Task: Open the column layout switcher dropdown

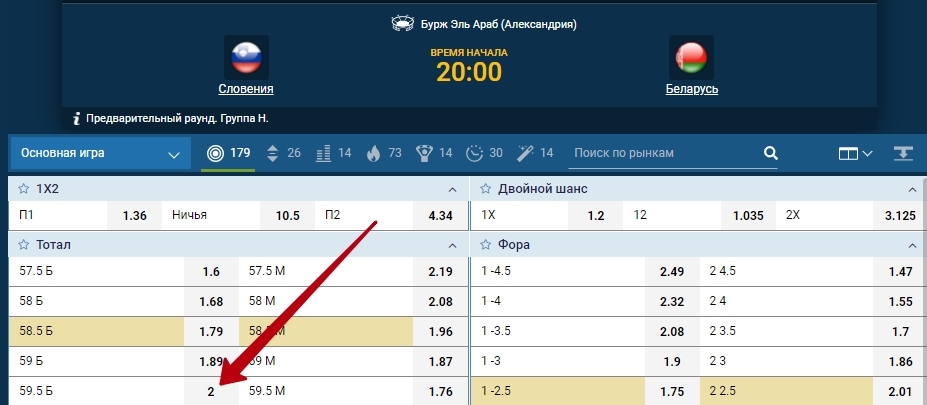Action: click(x=855, y=154)
